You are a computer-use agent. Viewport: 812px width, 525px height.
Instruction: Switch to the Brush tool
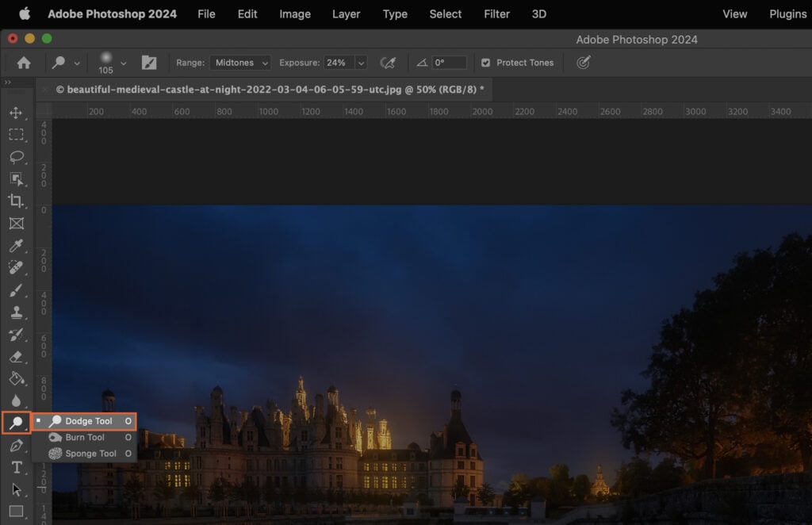point(16,289)
